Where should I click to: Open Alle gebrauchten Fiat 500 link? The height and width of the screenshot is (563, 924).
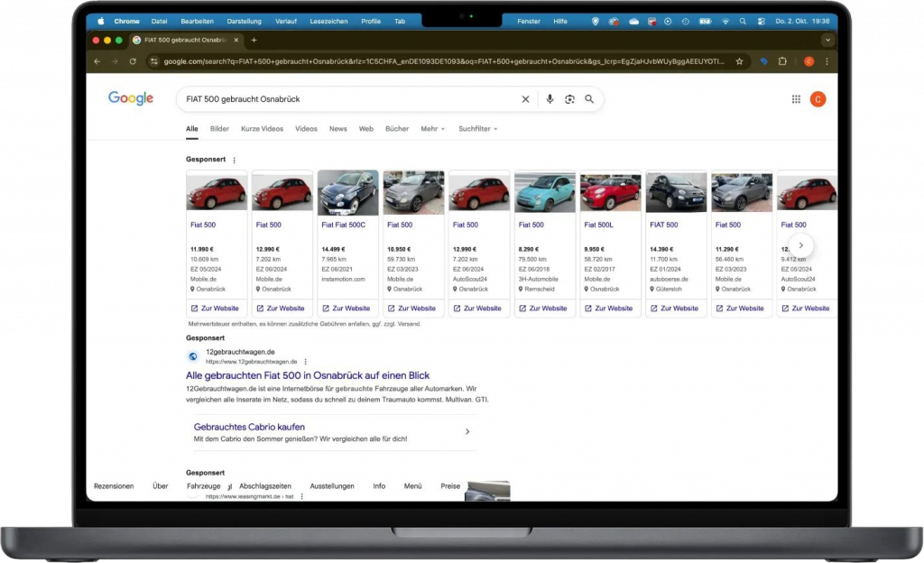tap(308, 375)
